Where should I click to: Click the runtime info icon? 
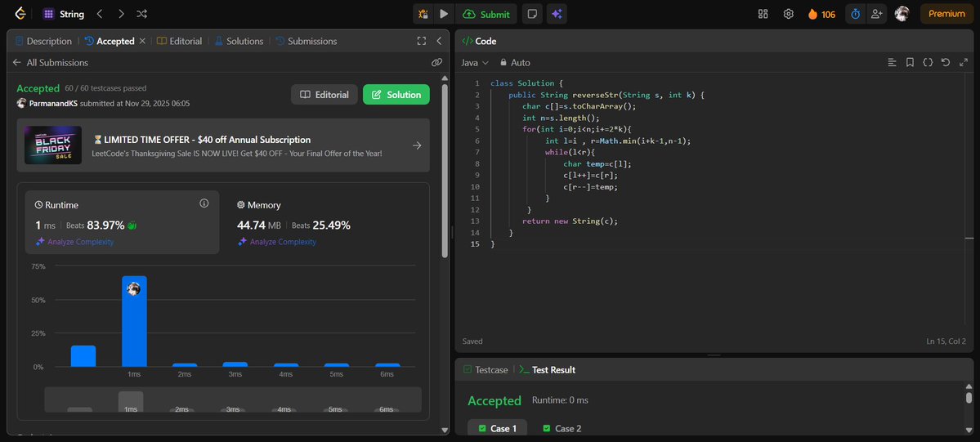(204, 203)
